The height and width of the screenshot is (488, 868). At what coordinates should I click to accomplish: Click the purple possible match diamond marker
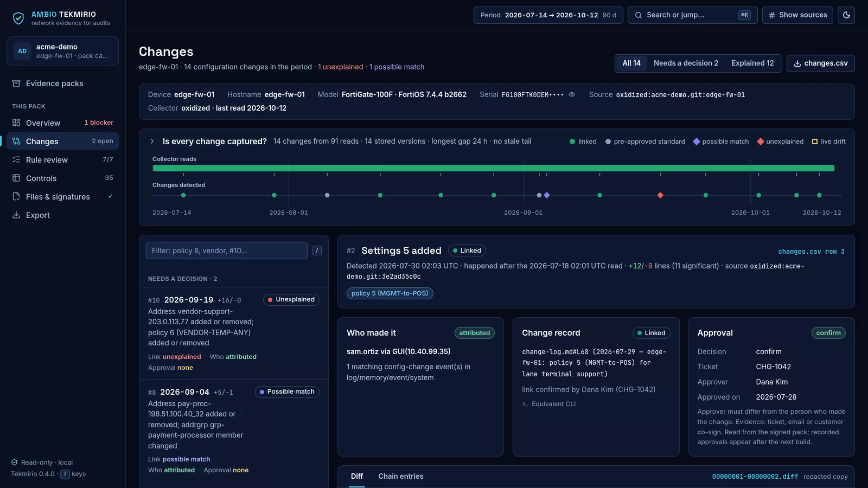pyautogui.click(x=547, y=195)
